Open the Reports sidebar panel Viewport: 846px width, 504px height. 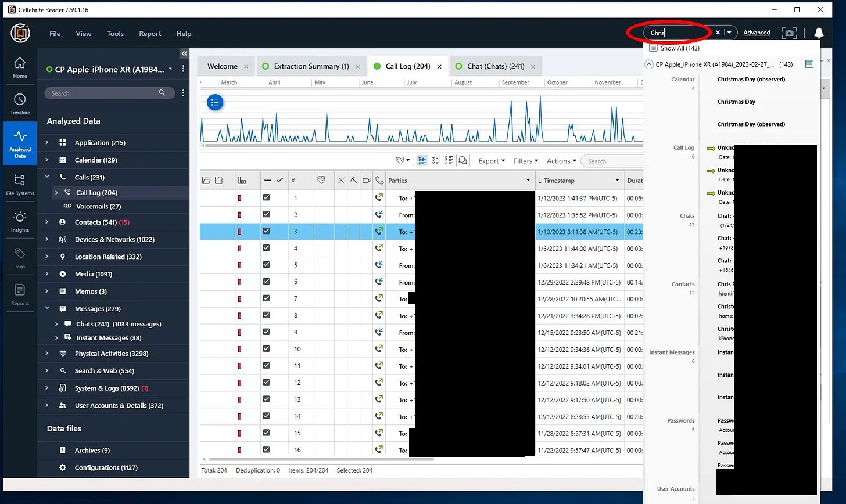[20, 294]
